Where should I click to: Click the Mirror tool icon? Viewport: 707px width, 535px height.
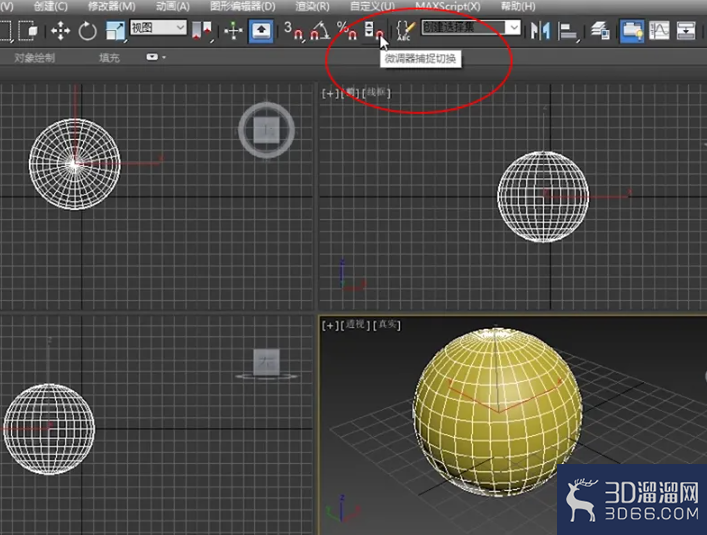540,31
